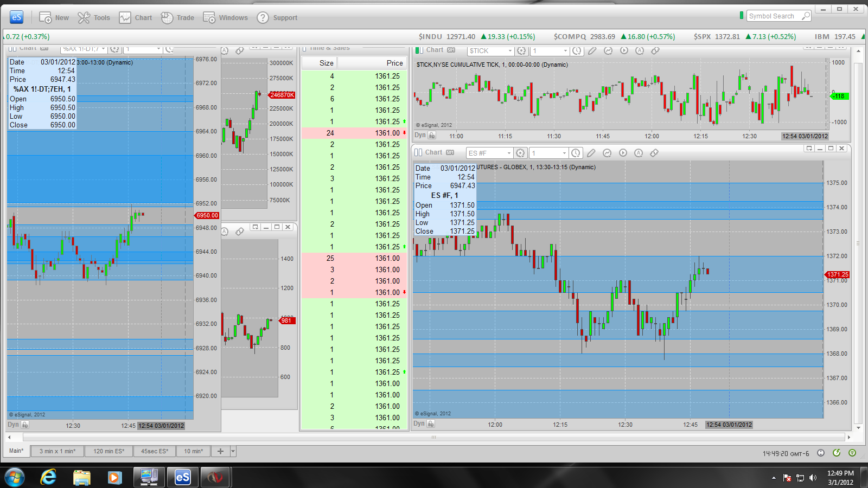
Task: Click the undock window icon on ES #F chart
Action: [809, 149]
